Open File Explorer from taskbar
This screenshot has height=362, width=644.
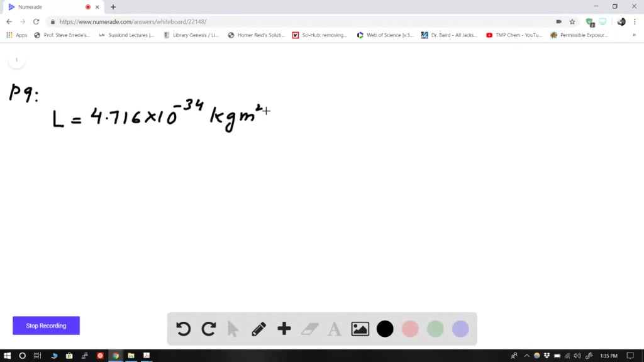point(131,356)
